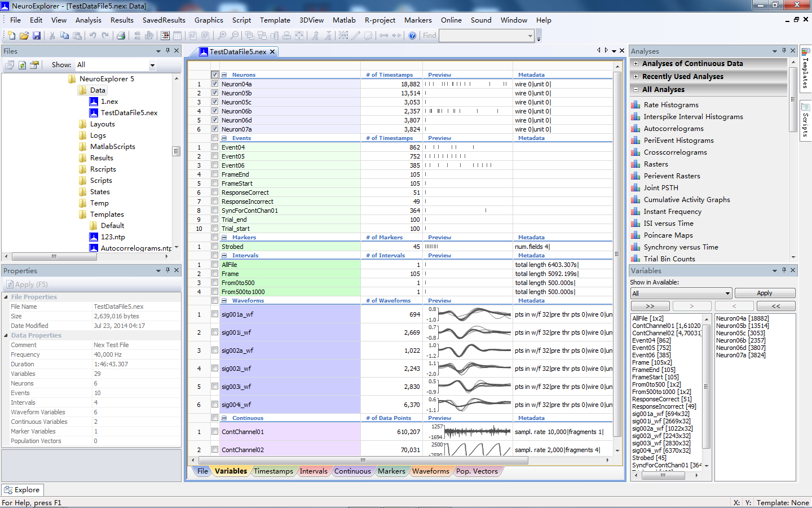812x508 pixels.
Task: Close the Files panel
Action: tap(176, 51)
